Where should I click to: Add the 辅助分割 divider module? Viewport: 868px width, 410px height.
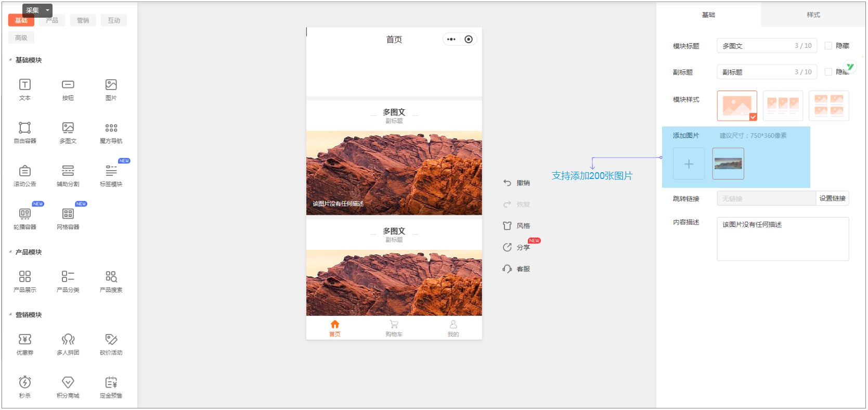point(68,171)
